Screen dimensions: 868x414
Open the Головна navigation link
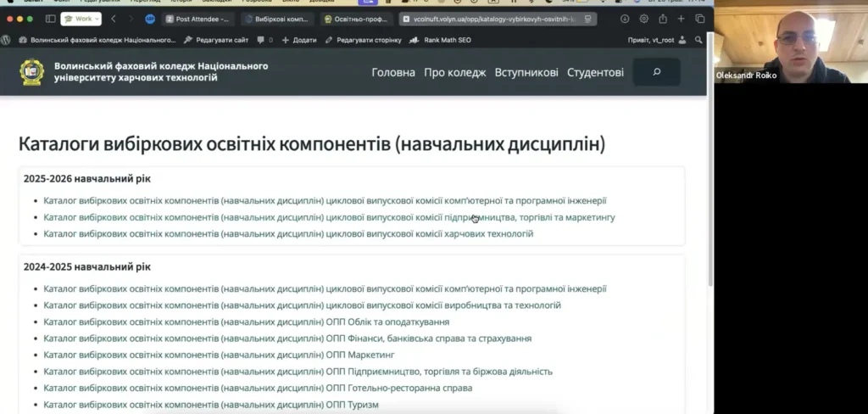pos(393,72)
